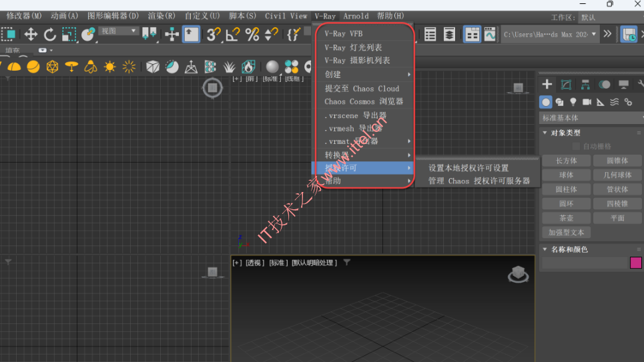Image resolution: width=644 pixels, height=362 pixels.
Task: Switch to the Create panel plus tab
Action: 547,85
